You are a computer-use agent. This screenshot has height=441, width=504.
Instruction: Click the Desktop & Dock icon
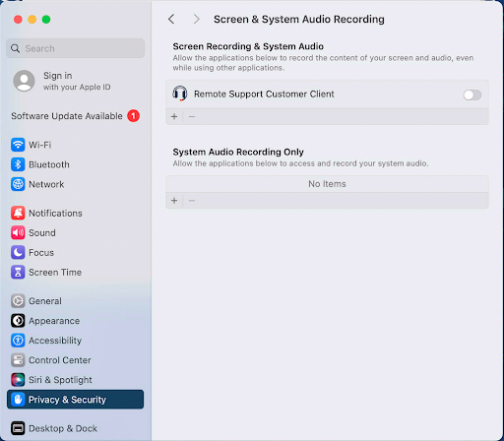(x=18, y=428)
